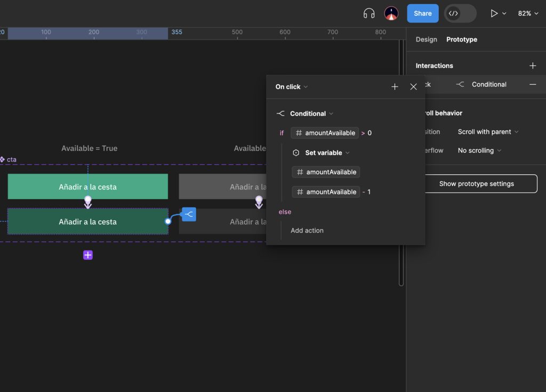This screenshot has width=546, height=392.
Task: Click purple plus below the cta frame
Action: 87,255
